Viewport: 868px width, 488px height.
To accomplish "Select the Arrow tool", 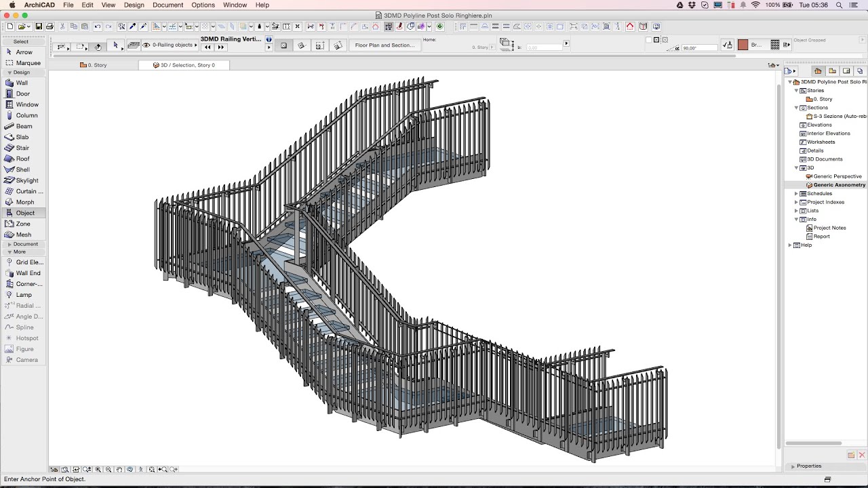I will point(23,52).
